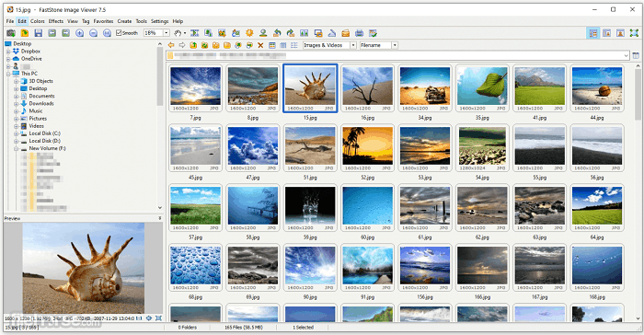
Task: Expand the Dropbox tree node
Action: pyautogui.click(x=8, y=52)
